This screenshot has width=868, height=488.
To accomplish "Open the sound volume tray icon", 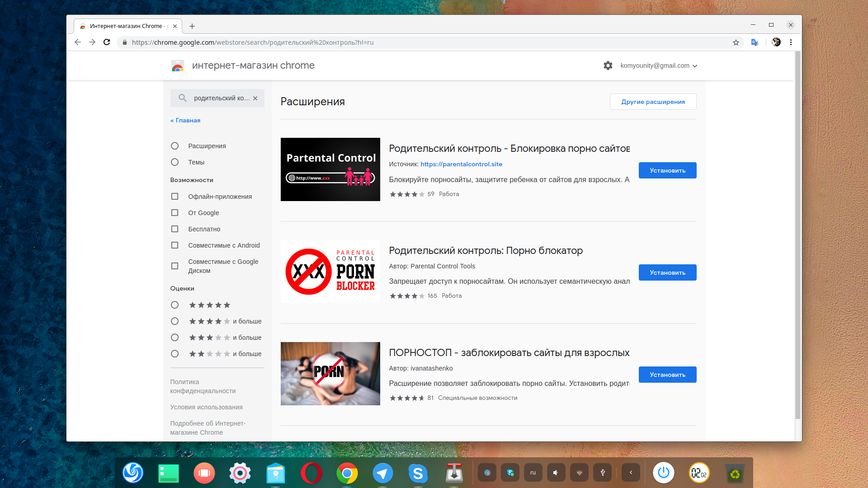I will pyautogui.click(x=556, y=473).
